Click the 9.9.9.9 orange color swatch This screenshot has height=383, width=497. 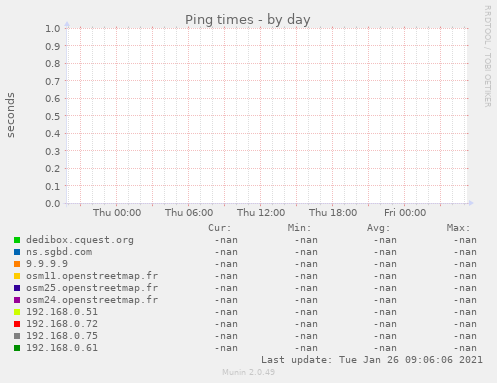pos(17,264)
